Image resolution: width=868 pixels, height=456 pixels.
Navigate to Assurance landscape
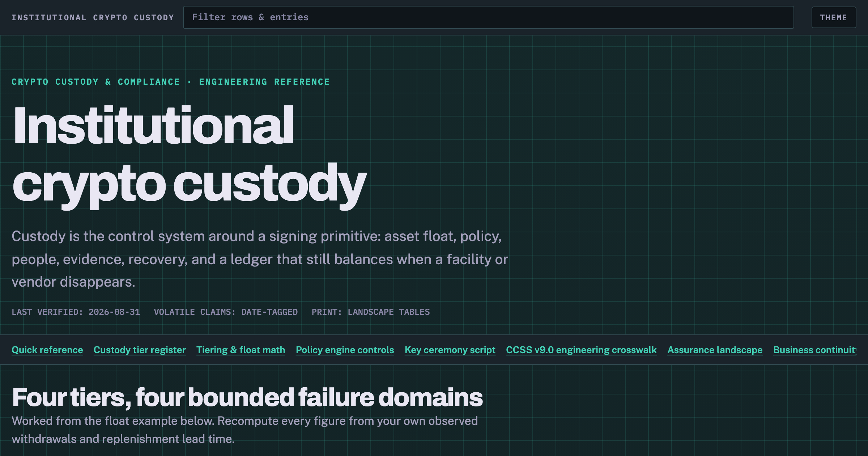[x=715, y=350]
